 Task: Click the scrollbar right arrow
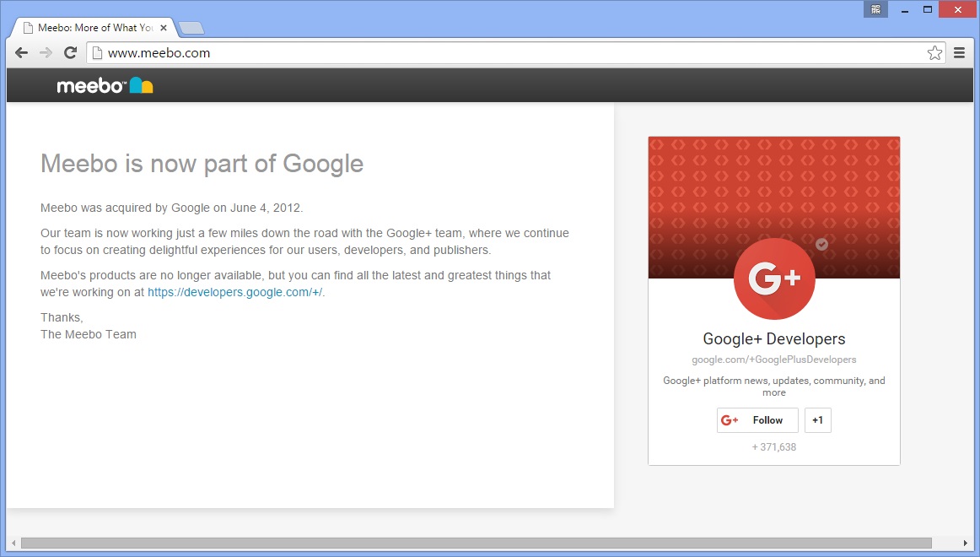coord(966,543)
